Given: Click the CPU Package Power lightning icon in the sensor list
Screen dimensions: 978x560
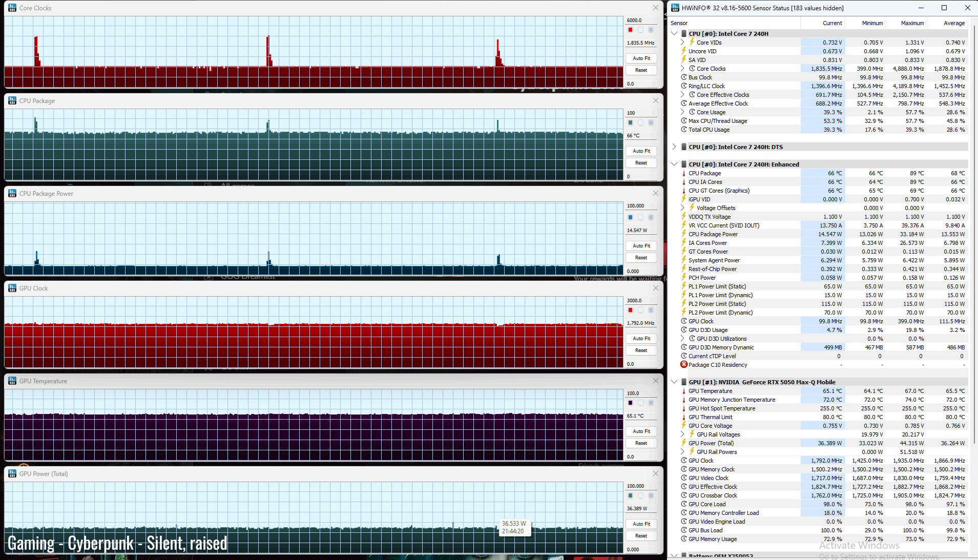Looking at the screenshot, I should click(683, 234).
